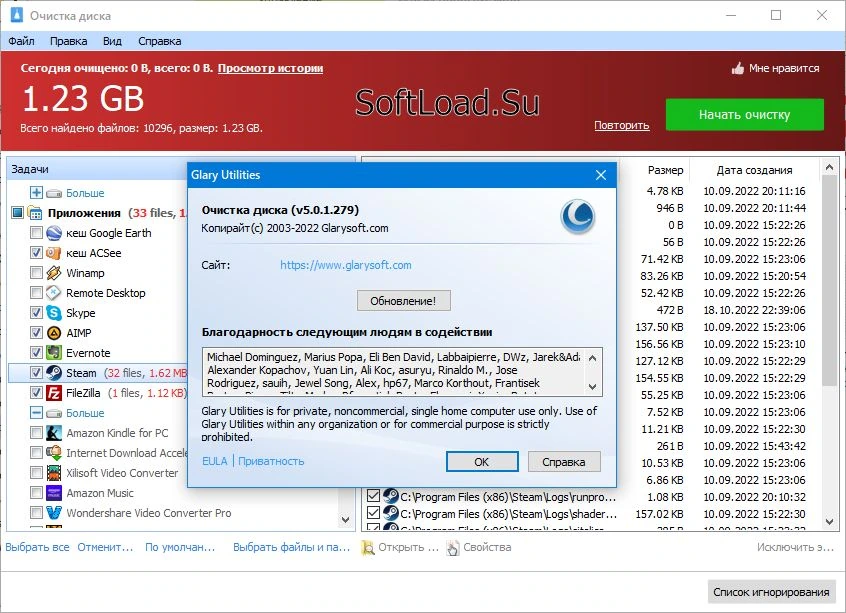846x613 pixels.
Task: Click the Свойства properties icon
Action: [453, 547]
